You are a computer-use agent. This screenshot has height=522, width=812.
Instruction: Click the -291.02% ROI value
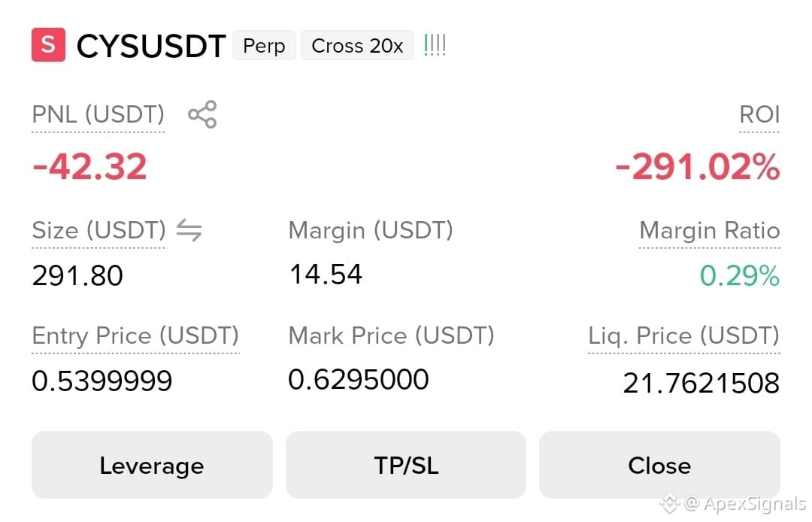(698, 167)
